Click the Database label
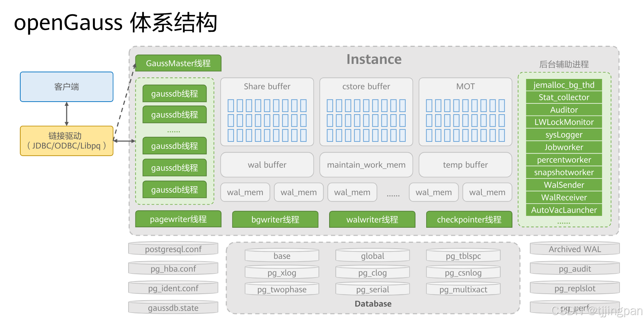Image resolution: width=644 pixels, height=322 pixels. 373,304
